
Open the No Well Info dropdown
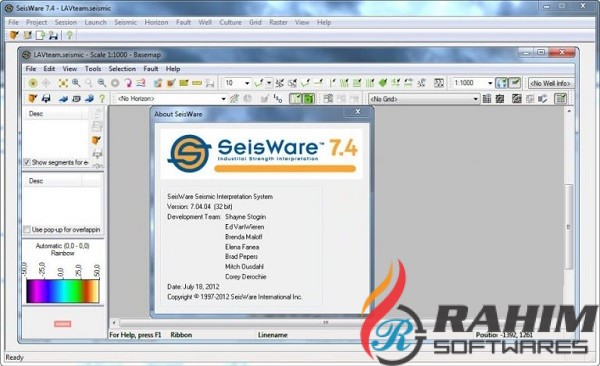click(x=551, y=83)
